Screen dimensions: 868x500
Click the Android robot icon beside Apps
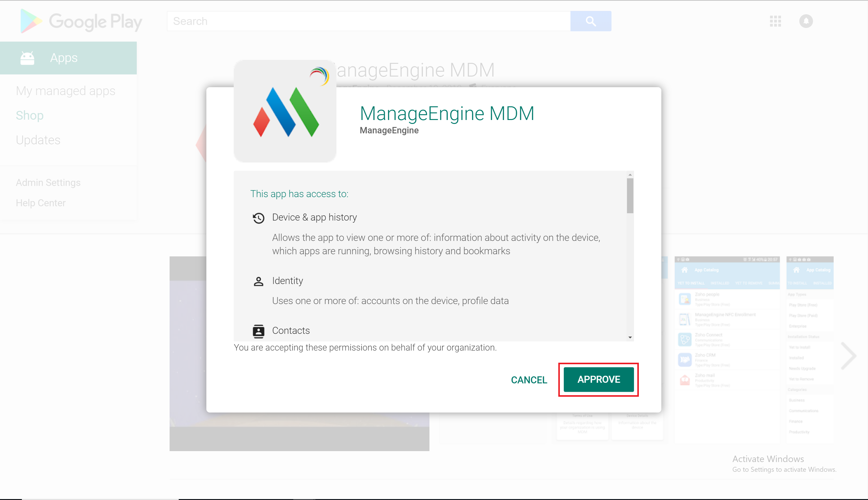pyautogui.click(x=27, y=57)
